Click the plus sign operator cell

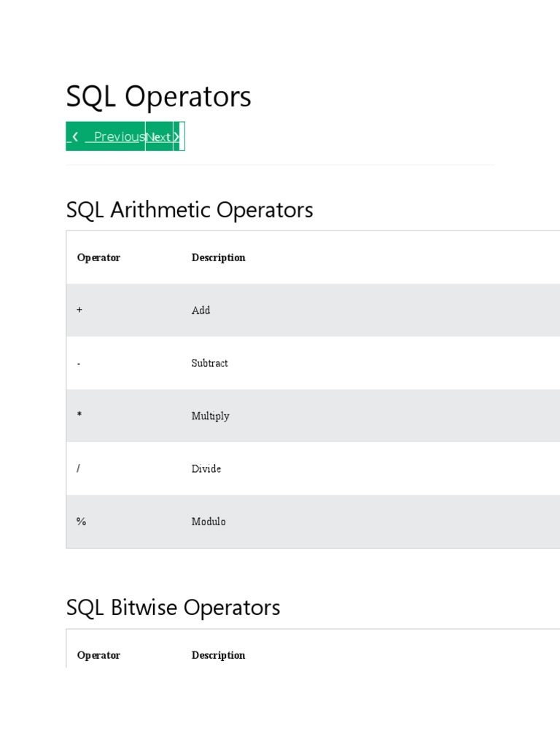click(x=79, y=310)
